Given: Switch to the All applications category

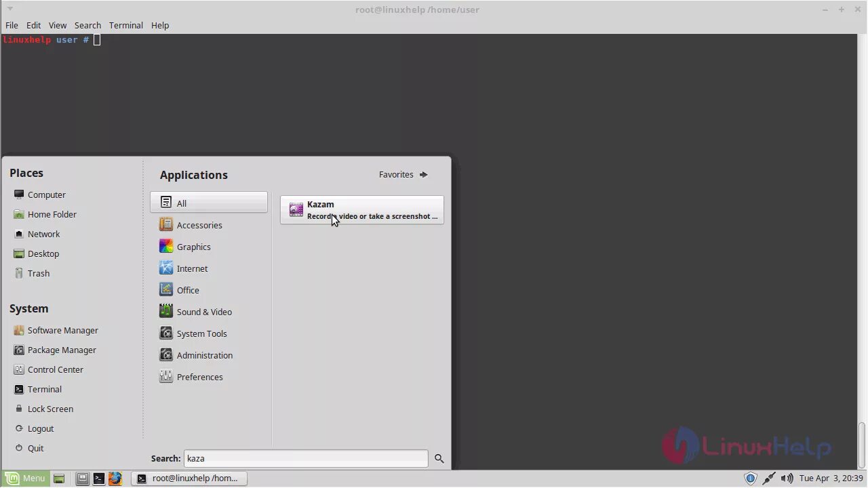Looking at the screenshot, I should pos(181,203).
